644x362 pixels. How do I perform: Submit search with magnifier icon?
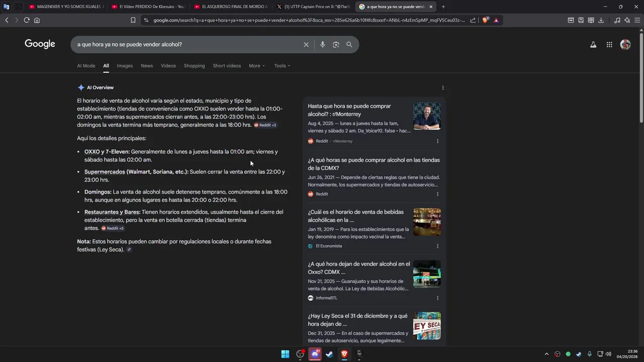[349, 44]
